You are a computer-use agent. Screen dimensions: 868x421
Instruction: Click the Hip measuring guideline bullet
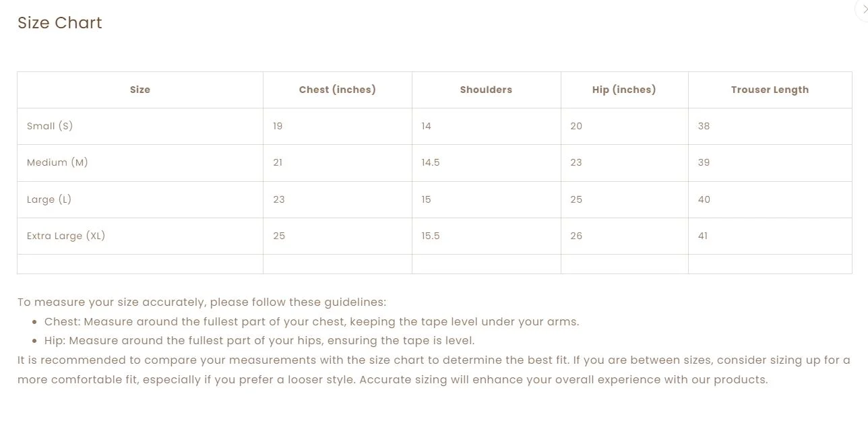click(259, 341)
